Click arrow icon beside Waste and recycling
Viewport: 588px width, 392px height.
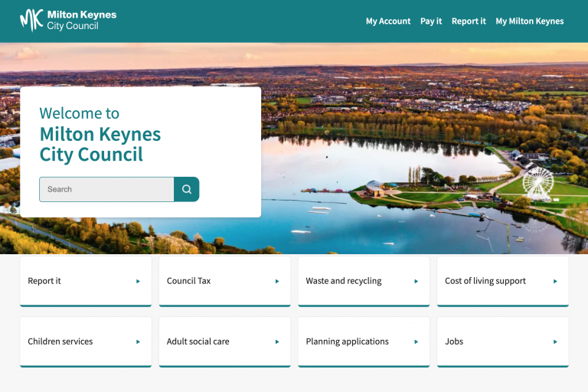[x=416, y=281]
